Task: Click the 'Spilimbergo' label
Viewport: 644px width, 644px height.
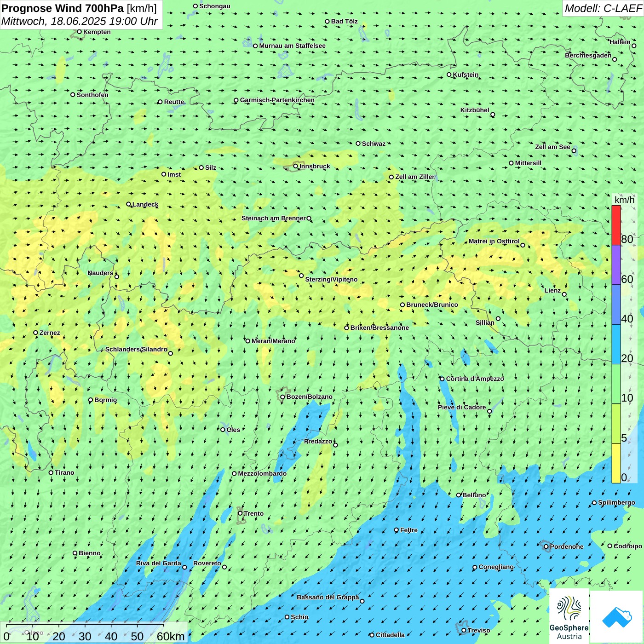Action: (616, 502)
